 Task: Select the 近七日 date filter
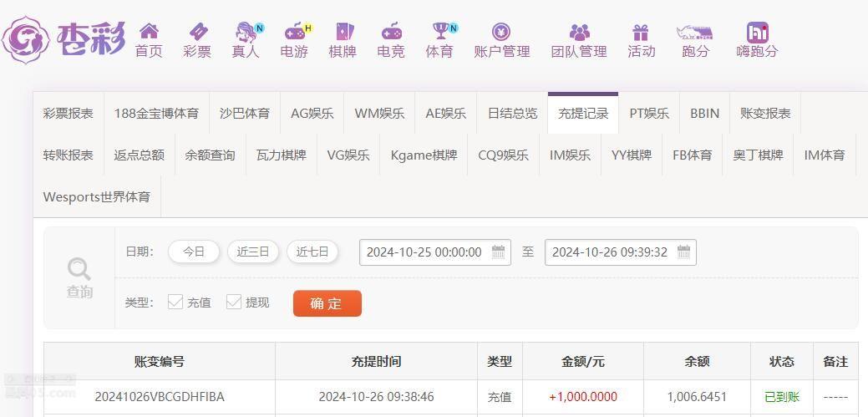pyautogui.click(x=312, y=252)
